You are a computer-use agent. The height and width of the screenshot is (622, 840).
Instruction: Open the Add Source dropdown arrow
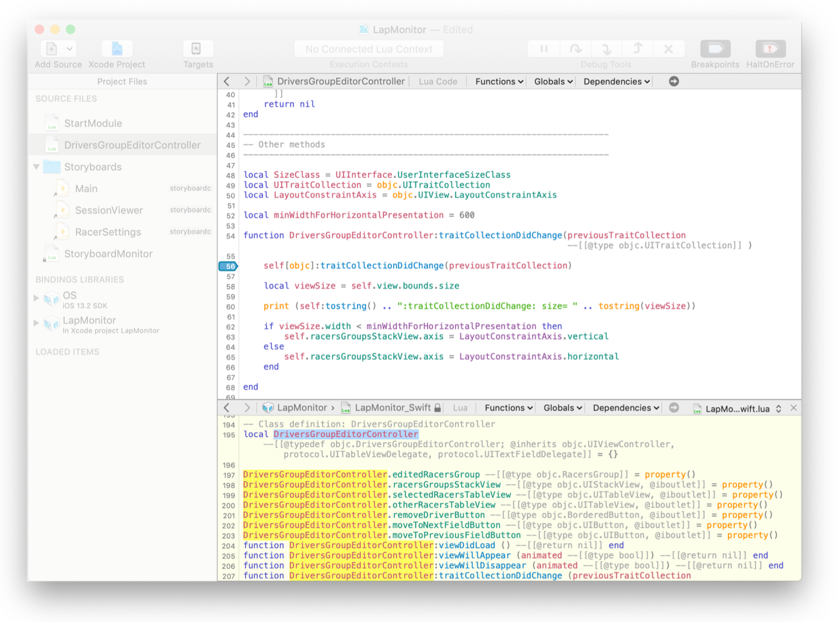click(69, 49)
